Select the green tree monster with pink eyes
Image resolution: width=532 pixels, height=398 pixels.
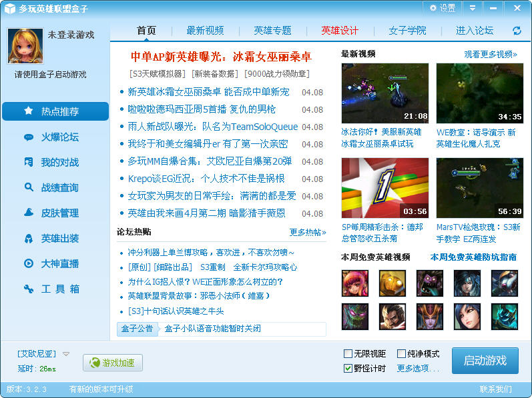click(x=355, y=317)
